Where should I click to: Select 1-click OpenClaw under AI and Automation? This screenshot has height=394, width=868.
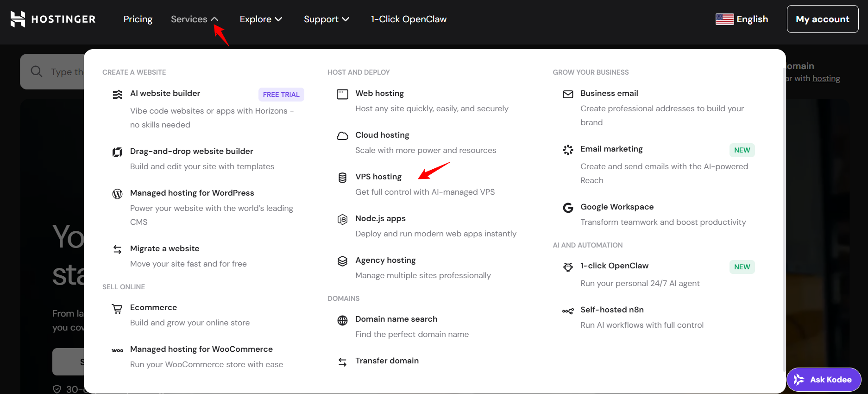point(614,266)
